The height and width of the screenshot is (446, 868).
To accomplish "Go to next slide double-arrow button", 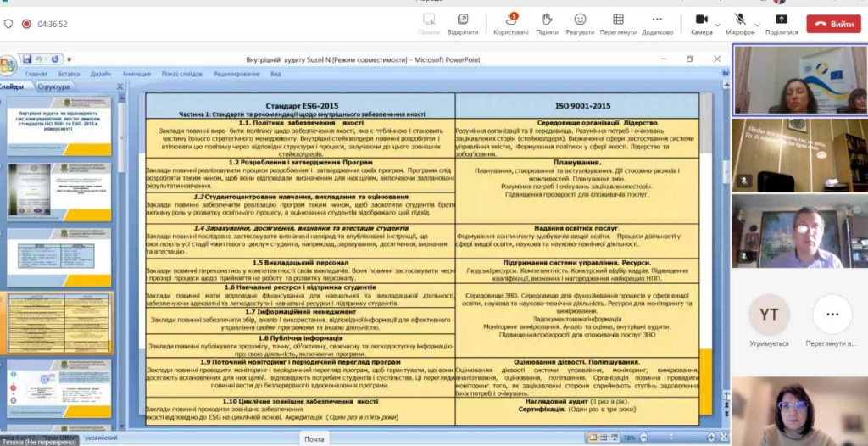I will 726,414.
